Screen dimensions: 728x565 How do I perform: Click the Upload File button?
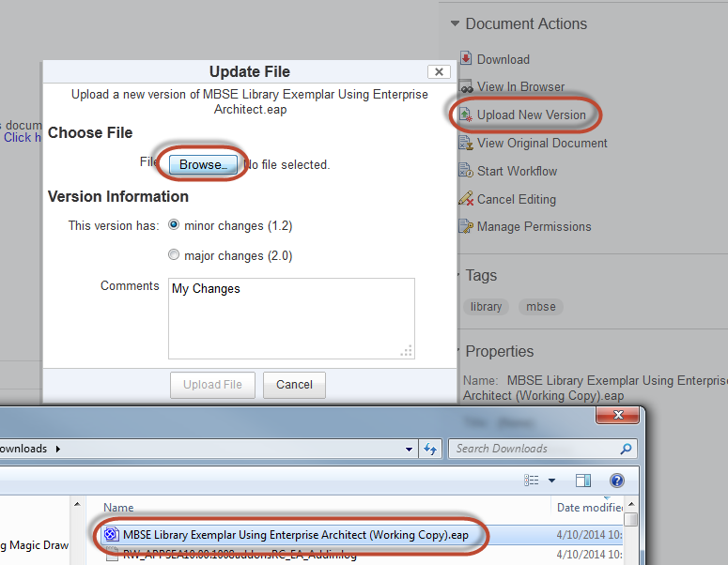pyautogui.click(x=212, y=385)
